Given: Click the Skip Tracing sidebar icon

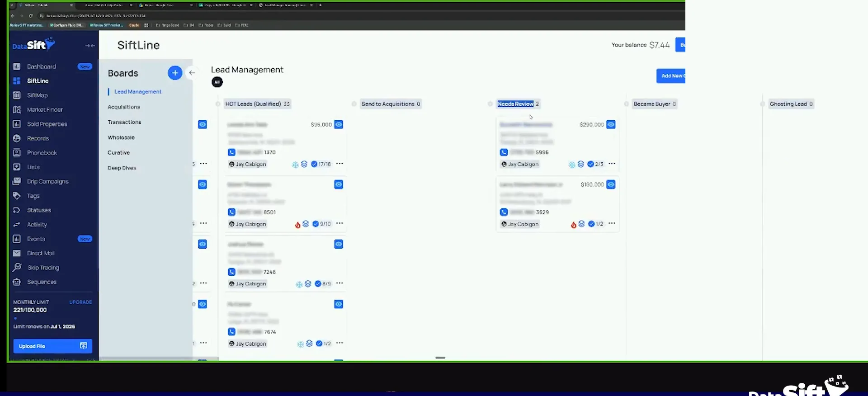Looking at the screenshot, I should point(17,268).
